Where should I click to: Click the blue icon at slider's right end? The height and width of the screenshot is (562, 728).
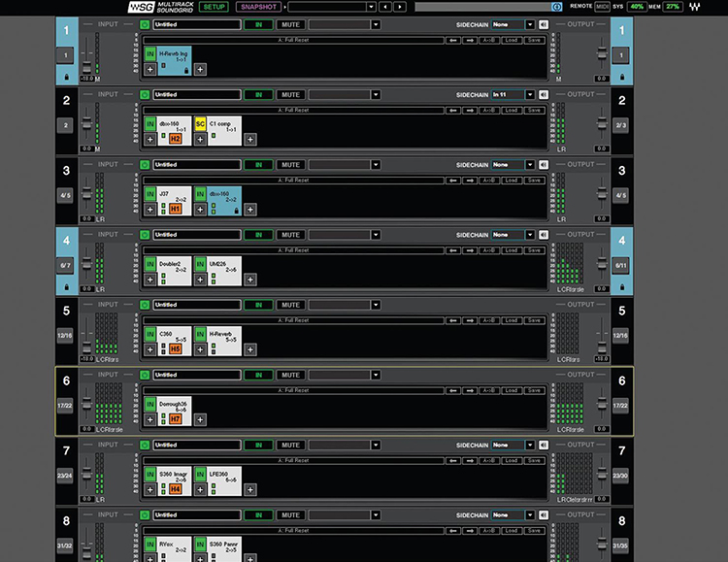pyautogui.click(x=557, y=7)
